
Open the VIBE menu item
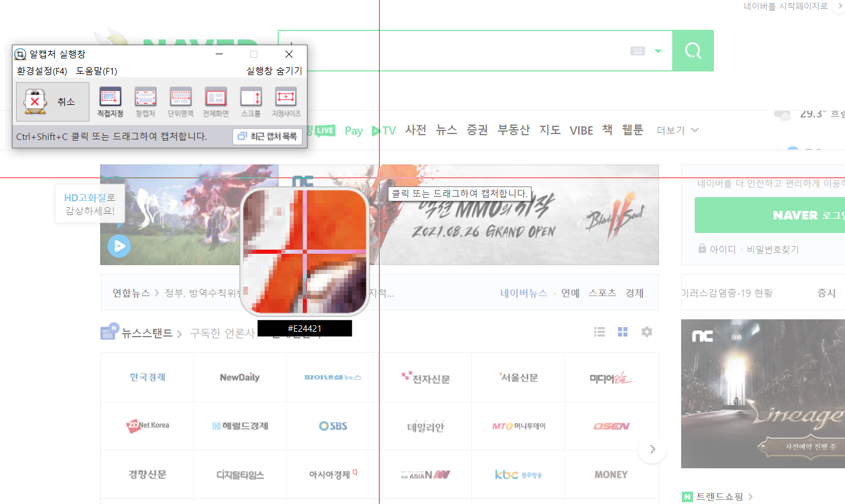581,130
